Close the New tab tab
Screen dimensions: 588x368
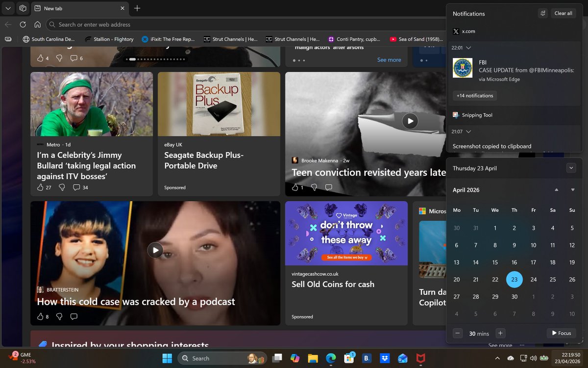coord(122,8)
